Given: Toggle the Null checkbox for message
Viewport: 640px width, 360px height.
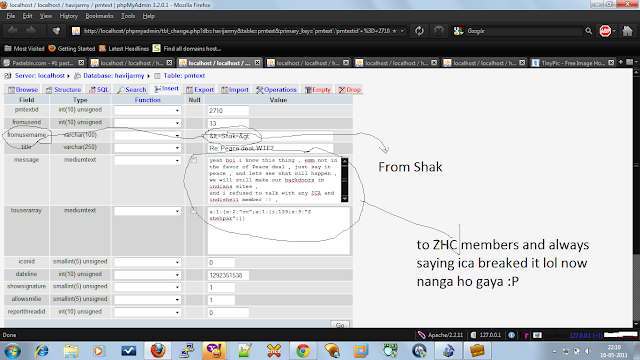Looking at the screenshot, I should pyautogui.click(x=193, y=160).
